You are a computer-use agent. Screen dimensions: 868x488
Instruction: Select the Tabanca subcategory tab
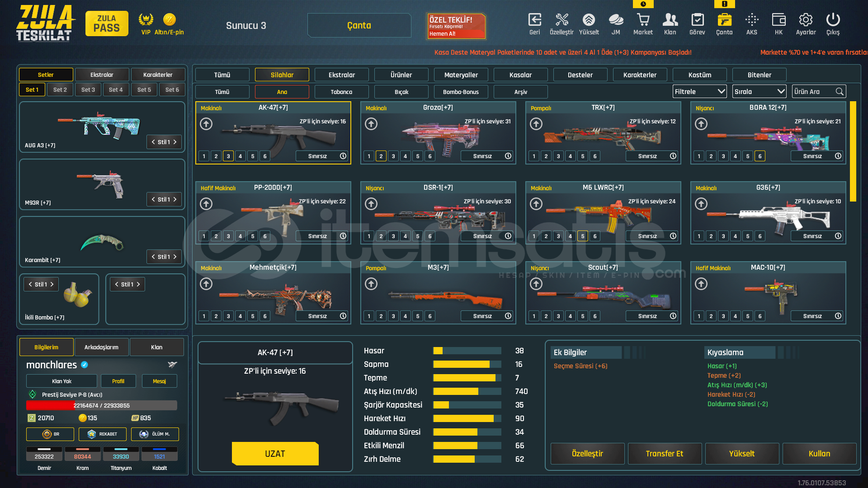[x=341, y=92]
